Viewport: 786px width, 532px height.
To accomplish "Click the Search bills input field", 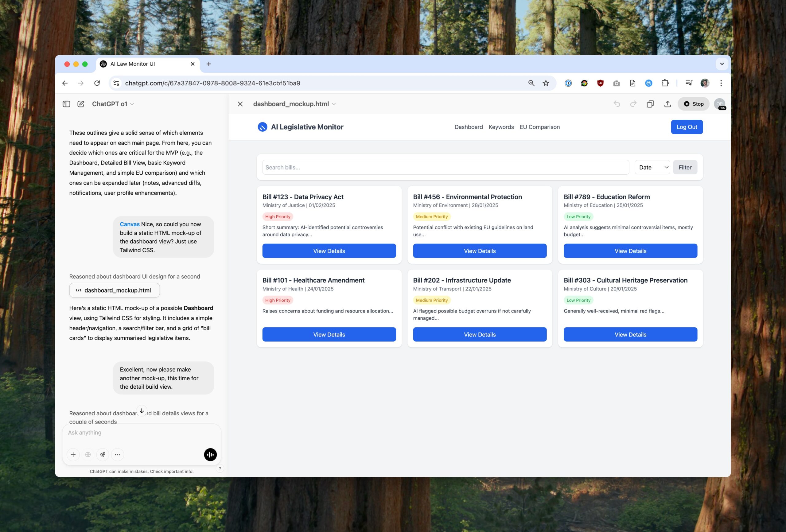I will [446, 167].
